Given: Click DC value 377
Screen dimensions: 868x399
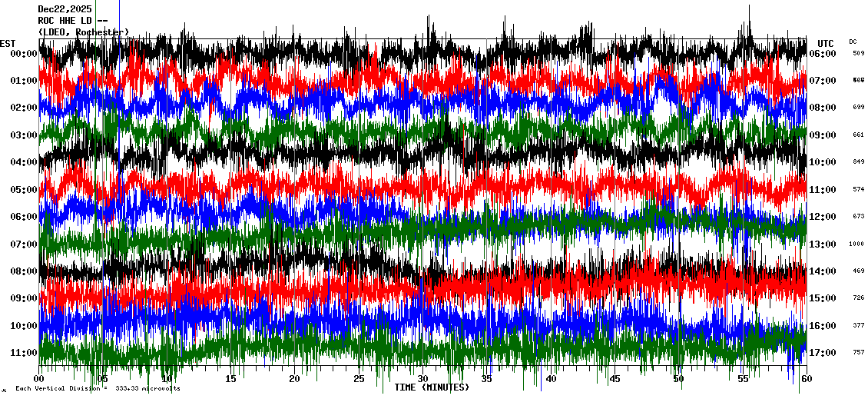Looking at the screenshot, I should coord(859,325).
